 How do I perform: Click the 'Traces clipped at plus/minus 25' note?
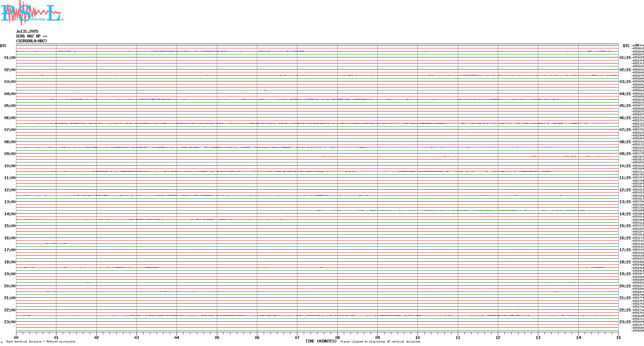(x=380, y=342)
